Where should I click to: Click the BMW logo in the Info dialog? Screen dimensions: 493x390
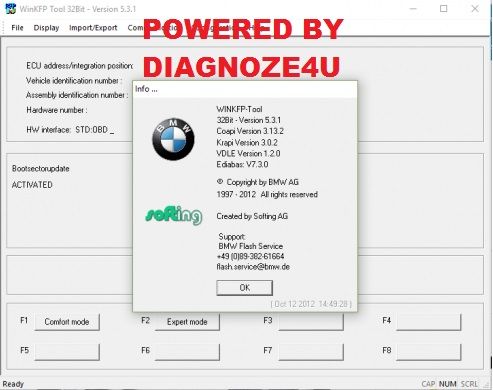pos(173,139)
